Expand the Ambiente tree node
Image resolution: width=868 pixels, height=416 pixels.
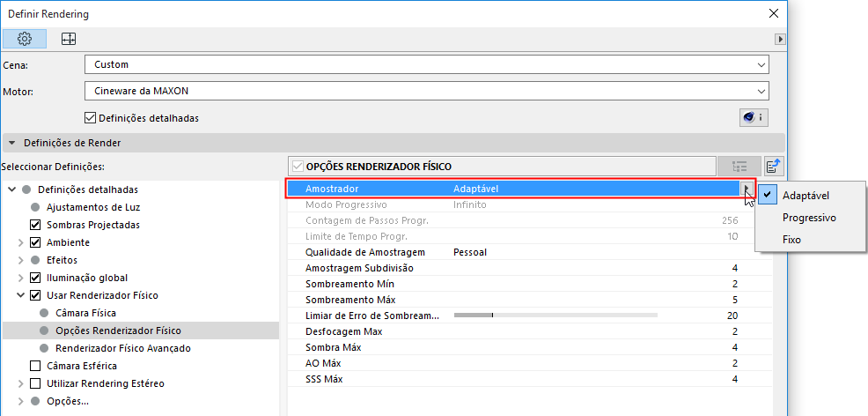pos(21,242)
